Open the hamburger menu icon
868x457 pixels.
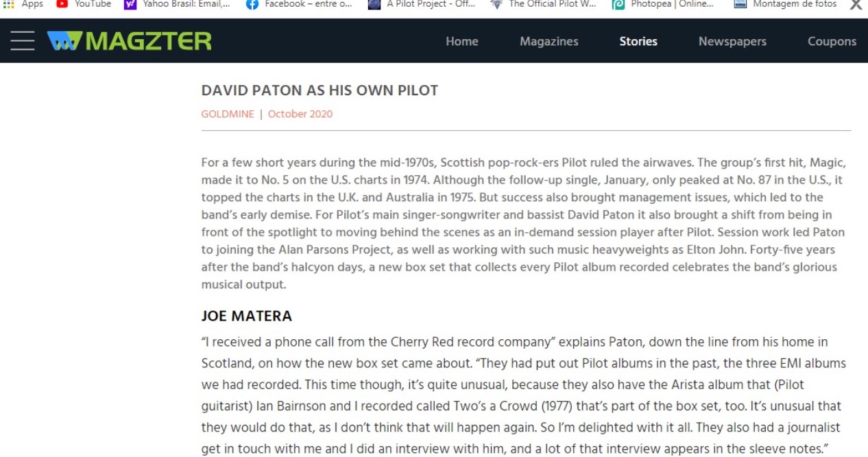point(22,40)
